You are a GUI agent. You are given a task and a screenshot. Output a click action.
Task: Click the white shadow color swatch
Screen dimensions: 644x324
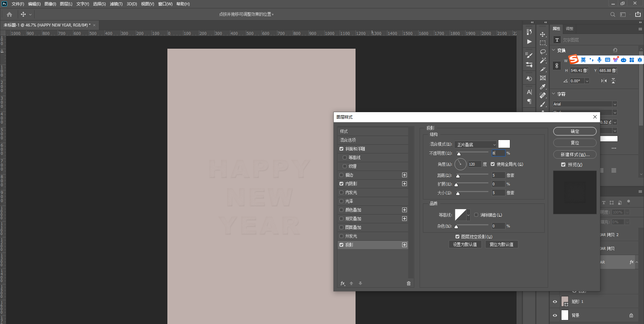[504, 144]
